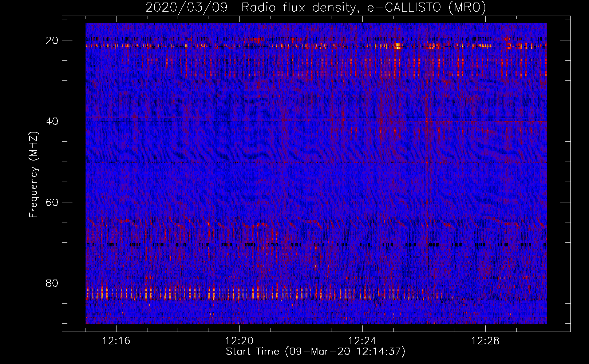Click the frequency tick label 20

point(52,40)
